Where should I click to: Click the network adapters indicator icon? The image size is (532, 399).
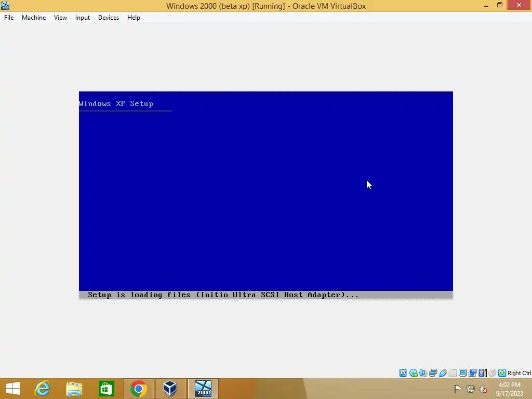[x=433, y=373]
